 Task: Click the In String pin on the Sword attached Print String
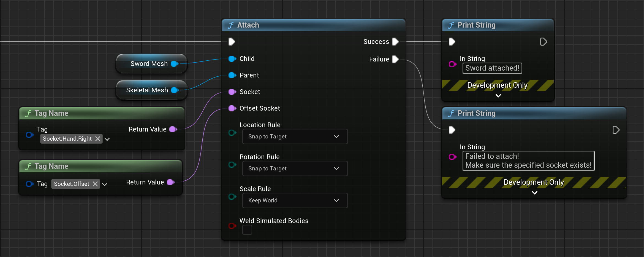[x=452, y=64]
